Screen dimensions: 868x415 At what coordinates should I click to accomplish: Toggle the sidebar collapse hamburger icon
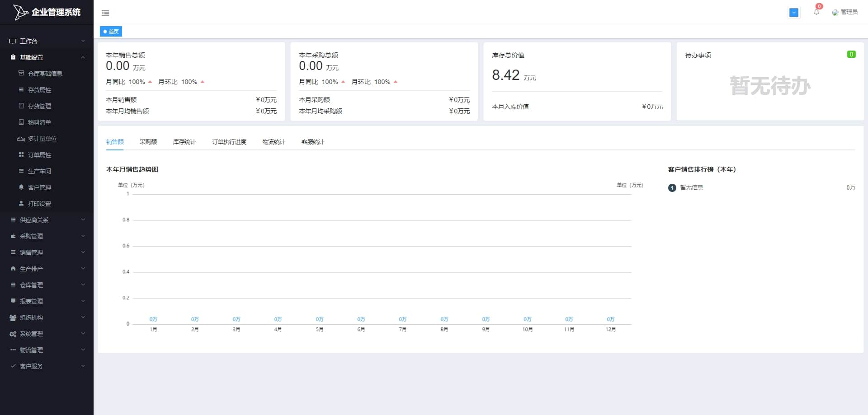[105, 13]
